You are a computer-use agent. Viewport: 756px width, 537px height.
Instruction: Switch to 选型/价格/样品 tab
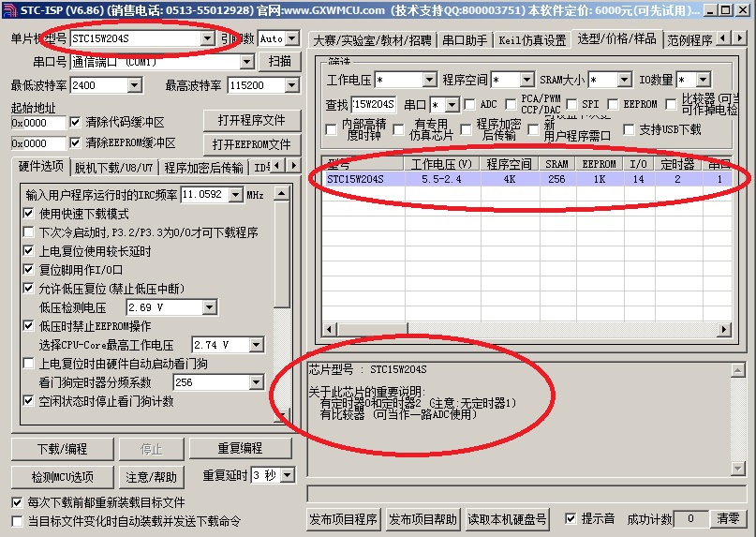tap(616, 39)
